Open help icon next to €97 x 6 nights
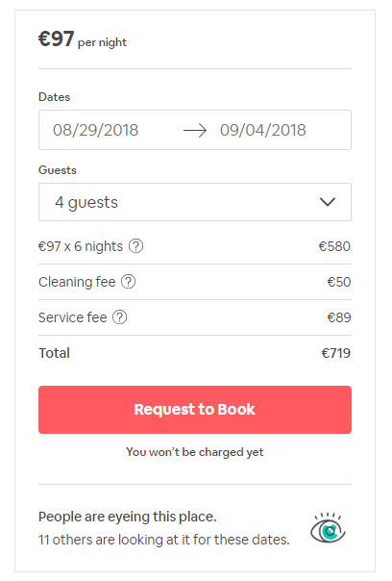 [x=135, y=246]
